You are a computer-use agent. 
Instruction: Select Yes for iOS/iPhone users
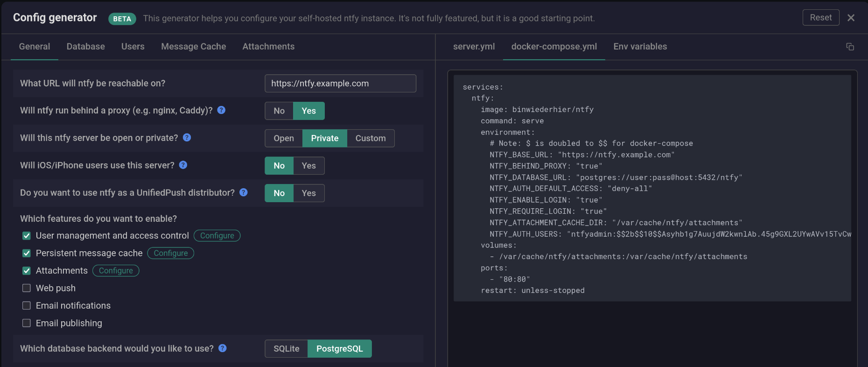[309, 166]
